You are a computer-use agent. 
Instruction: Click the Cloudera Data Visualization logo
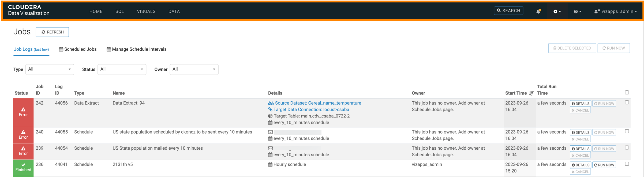click(29, 10)
